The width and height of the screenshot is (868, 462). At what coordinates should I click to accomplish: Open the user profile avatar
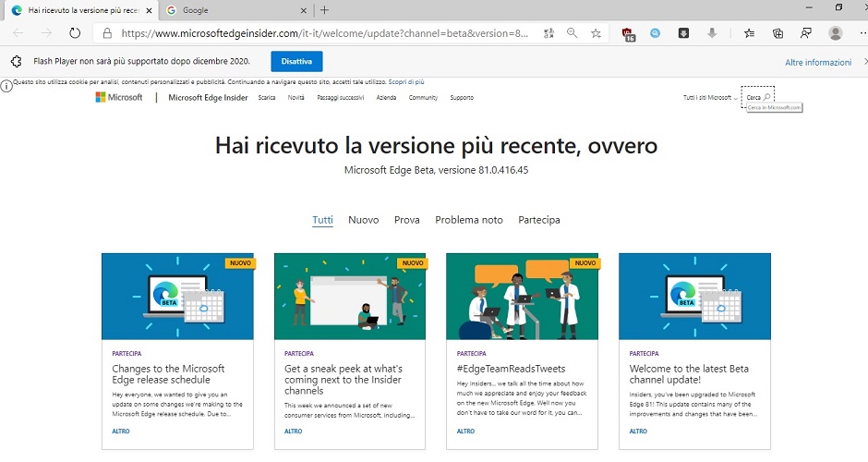point(836,33)
